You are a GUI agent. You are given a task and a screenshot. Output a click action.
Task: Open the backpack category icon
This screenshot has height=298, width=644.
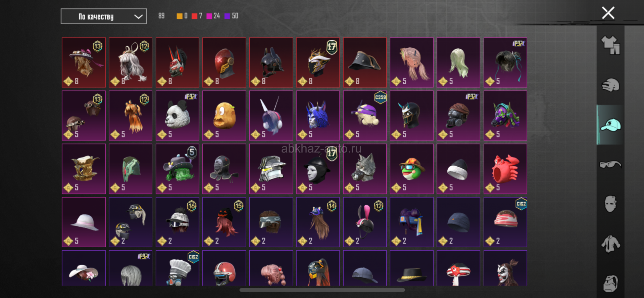(x=610, y=284)
